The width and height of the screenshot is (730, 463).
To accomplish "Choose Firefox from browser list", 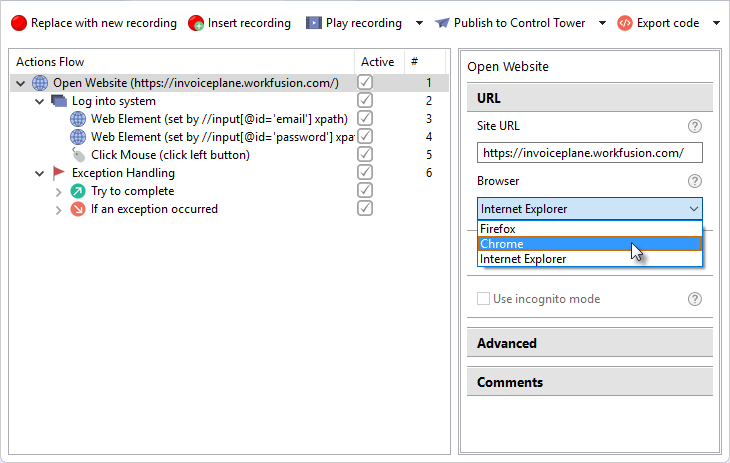I will tap(590, 229).
